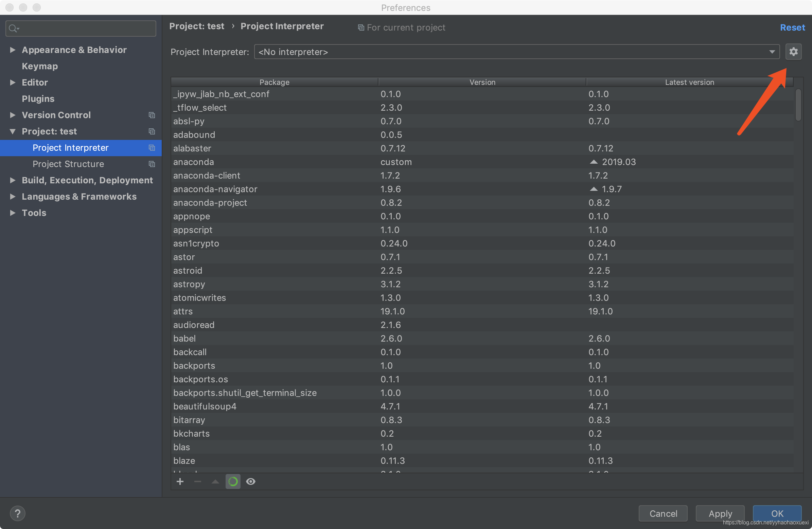Click project-level icon beside Version Control

[x=152, y=115]
